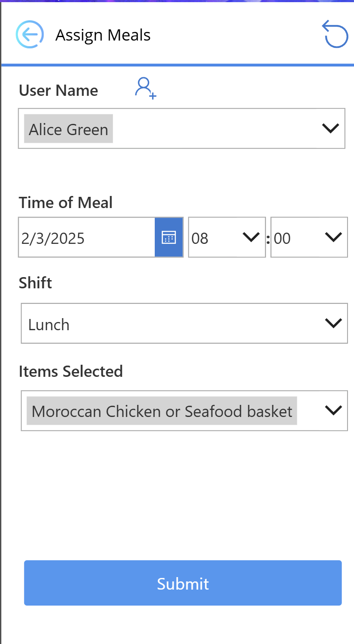This screenshot has height=644, width=354.
Task: Open the calendar date picker icon
Action: pyautogui.click(x=169, y=237)
